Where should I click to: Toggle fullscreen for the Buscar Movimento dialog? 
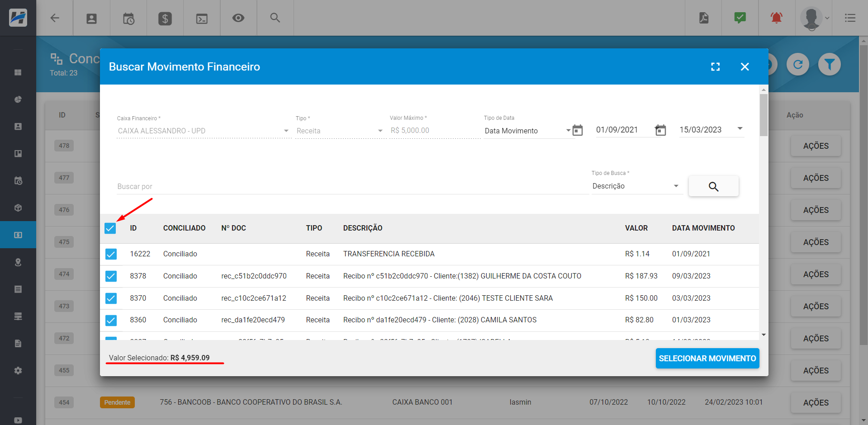716,67
